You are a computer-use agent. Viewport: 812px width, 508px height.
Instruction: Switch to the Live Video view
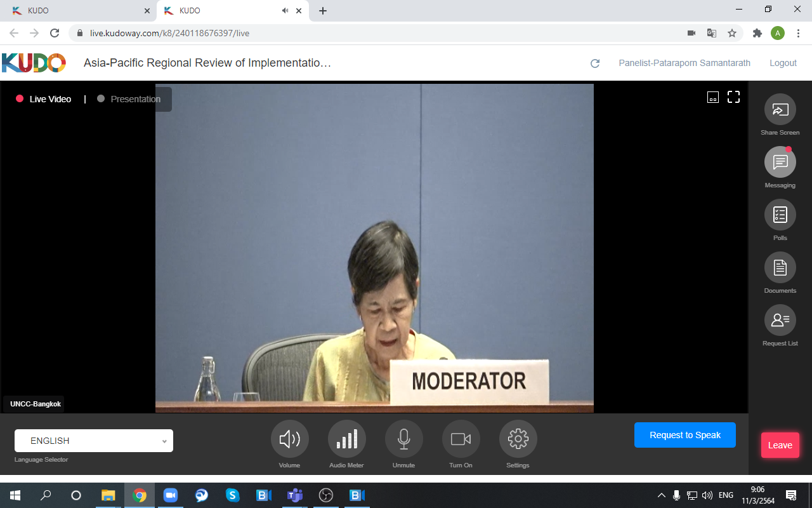(x=49, y=99)
